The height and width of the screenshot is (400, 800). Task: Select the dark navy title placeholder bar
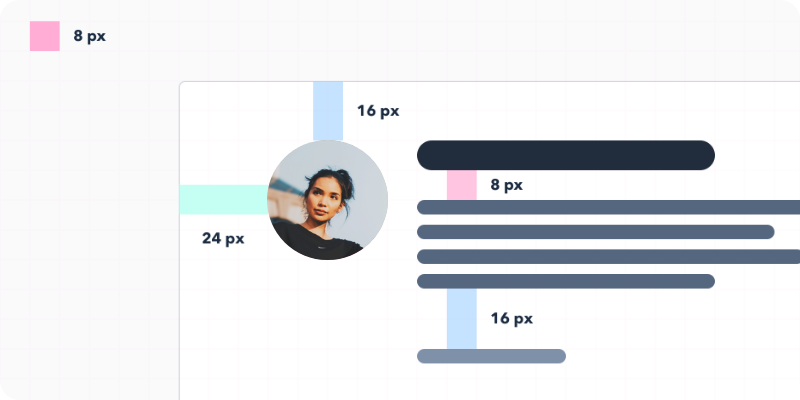pos(565,155)
